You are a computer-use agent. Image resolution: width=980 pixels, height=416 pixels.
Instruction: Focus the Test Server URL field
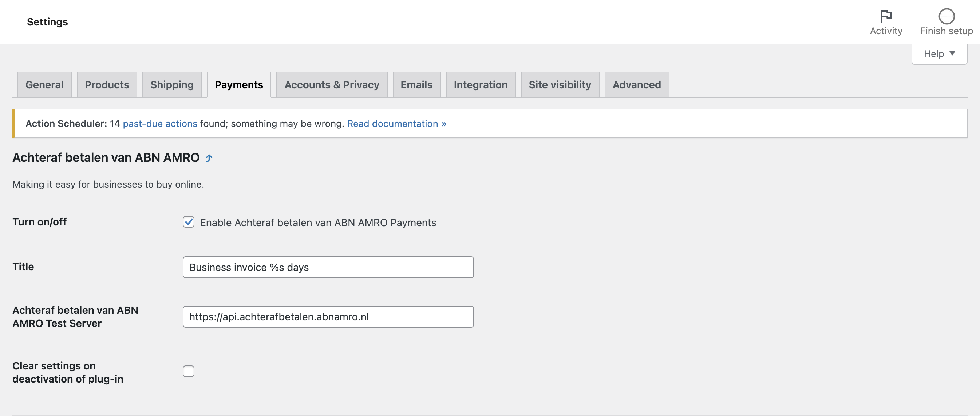tap(328, 316)
